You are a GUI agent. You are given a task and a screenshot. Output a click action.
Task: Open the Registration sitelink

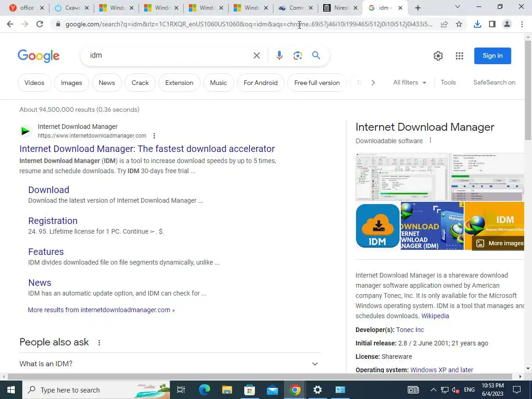click(x=53, y=221)
